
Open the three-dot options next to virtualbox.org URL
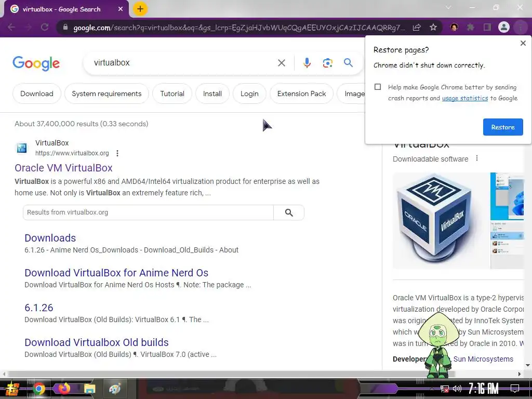tap(117, 153)
